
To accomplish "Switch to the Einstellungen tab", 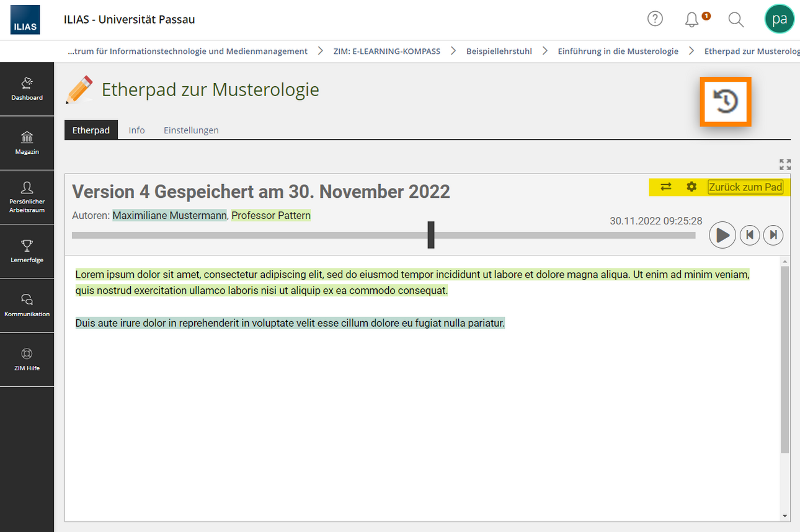I will tap(191, 130).
